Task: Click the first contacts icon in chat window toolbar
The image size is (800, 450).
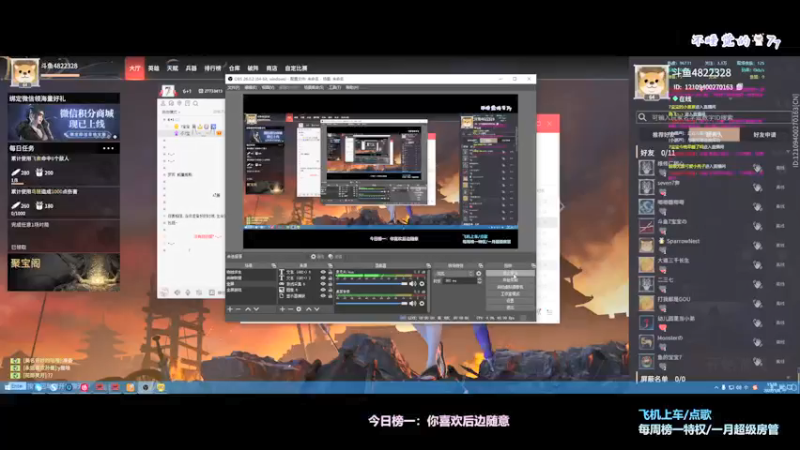Action: [x=163, y=103]
